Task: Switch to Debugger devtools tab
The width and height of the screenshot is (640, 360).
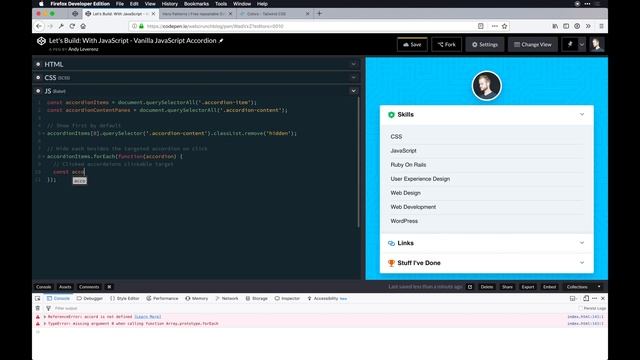Action: [90, 298]
